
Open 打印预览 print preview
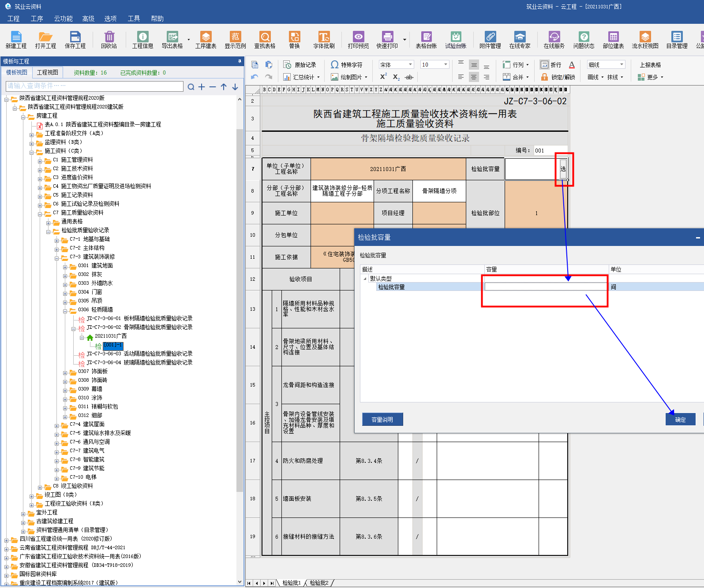click(358, 40)
